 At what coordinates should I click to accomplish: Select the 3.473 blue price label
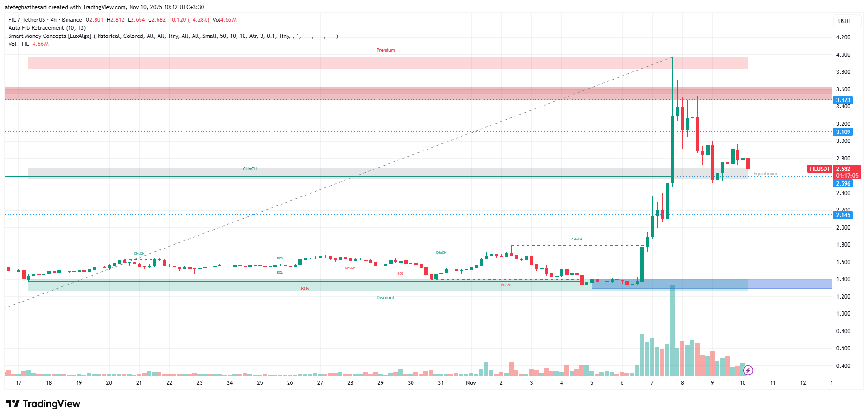[843, 100]
